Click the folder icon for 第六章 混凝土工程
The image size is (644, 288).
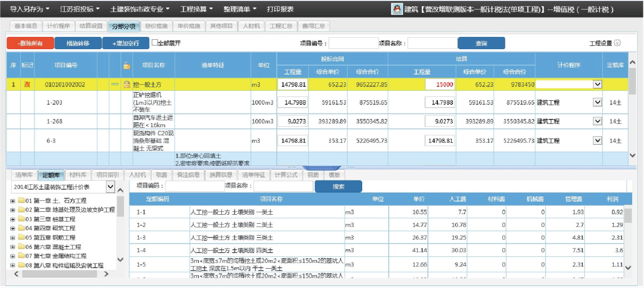tap(21, 247)
